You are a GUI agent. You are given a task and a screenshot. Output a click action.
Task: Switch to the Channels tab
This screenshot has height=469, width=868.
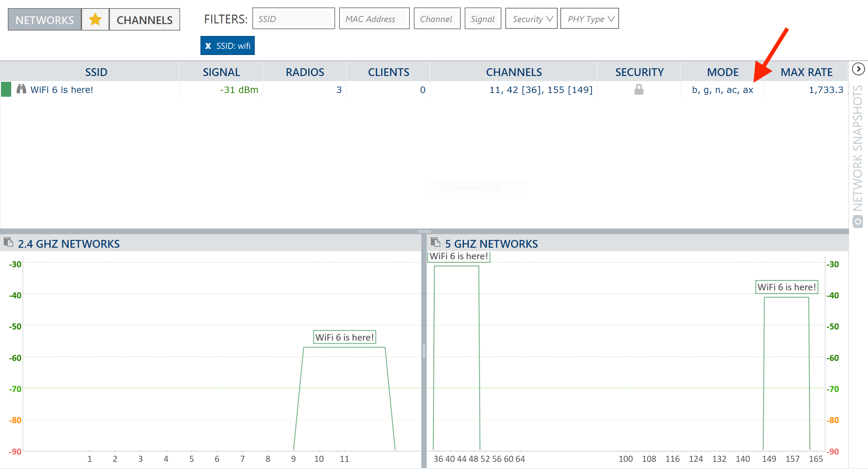click(144, 20)
